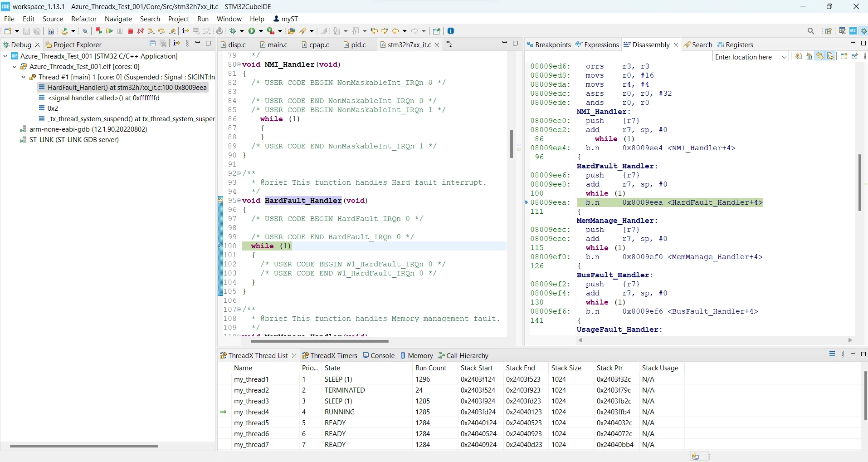Select the _tx_thread_system_suspend() stack frame
Image resolution: width=868 pixels, height=462 pixels.
(x=127, y=119)
